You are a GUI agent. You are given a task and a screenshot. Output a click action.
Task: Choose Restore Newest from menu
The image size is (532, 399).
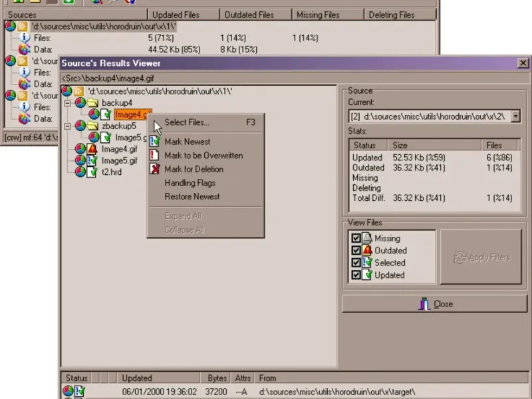[205, 196]
